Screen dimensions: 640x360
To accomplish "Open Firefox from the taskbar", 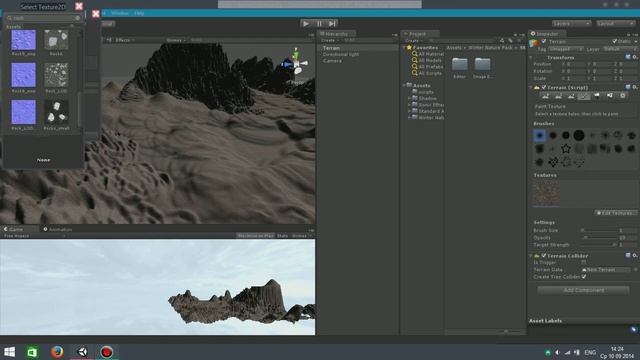I will (x=57, y=352).
